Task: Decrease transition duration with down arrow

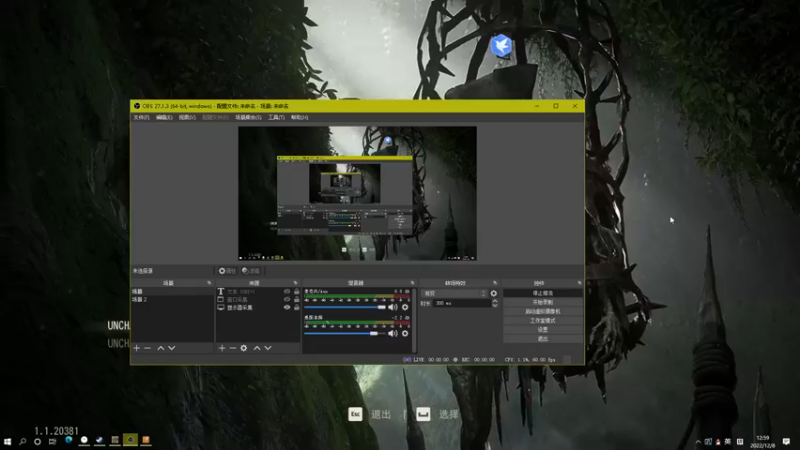Action: [x=494, y=305]
